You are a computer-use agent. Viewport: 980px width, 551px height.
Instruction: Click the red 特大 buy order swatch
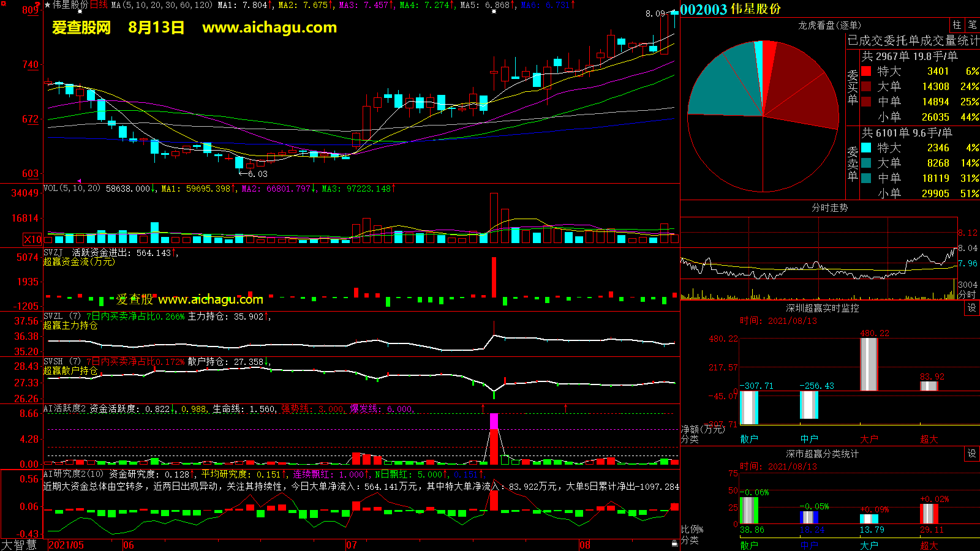coord(866,71)
